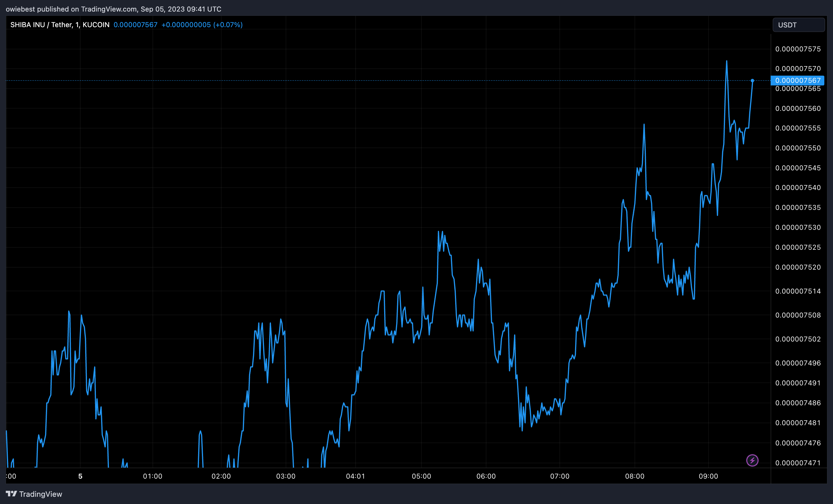Click the last-price dot at the line's end
The image size is (833, 504).
click(x=752, y=81)
